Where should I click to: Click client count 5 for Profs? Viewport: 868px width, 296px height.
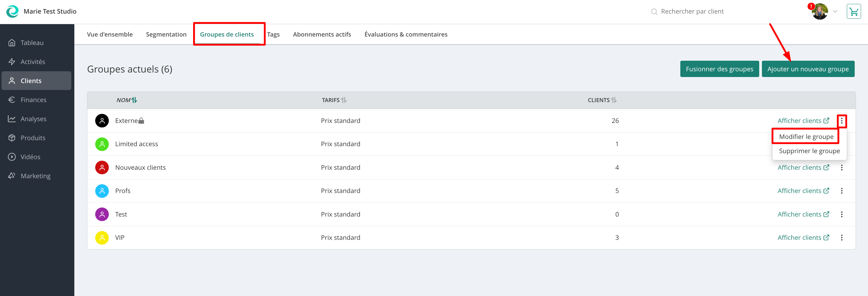[x=617, y=191]
